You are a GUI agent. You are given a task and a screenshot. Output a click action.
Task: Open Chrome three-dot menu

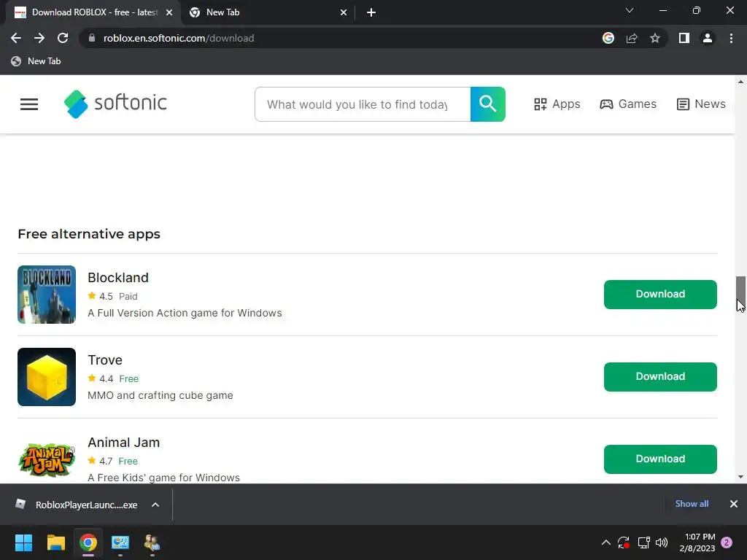point(731,38)
